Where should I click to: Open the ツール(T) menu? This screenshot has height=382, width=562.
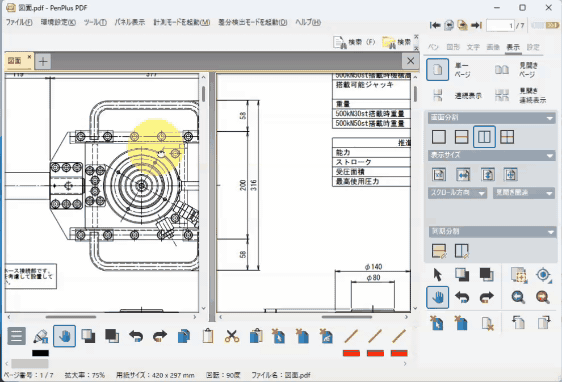[x=95, y=22]
